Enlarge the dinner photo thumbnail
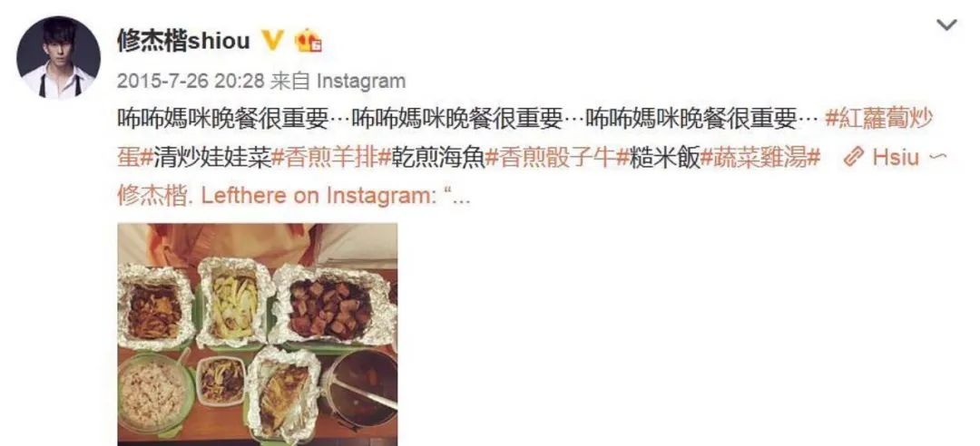 click(x=258, y=334)
